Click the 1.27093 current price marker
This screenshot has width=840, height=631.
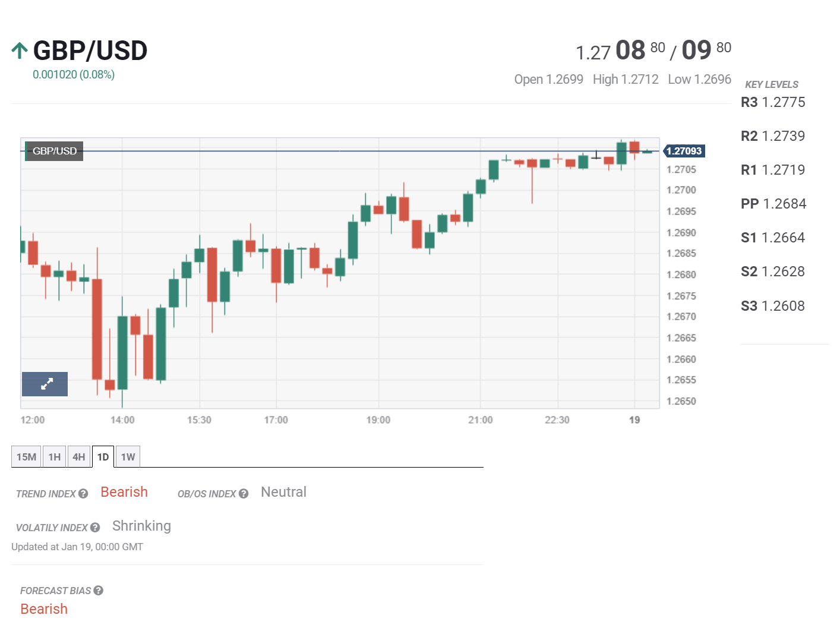coord(684,151)
